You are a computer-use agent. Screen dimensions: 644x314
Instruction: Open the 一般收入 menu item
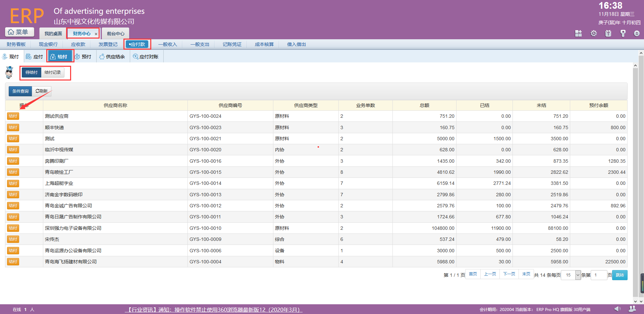(x=167, y=44)
